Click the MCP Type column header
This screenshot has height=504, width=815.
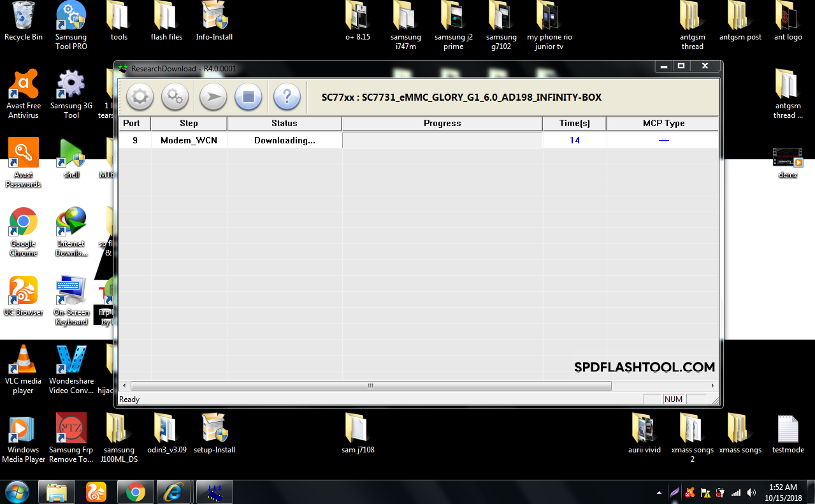[663, 123]
